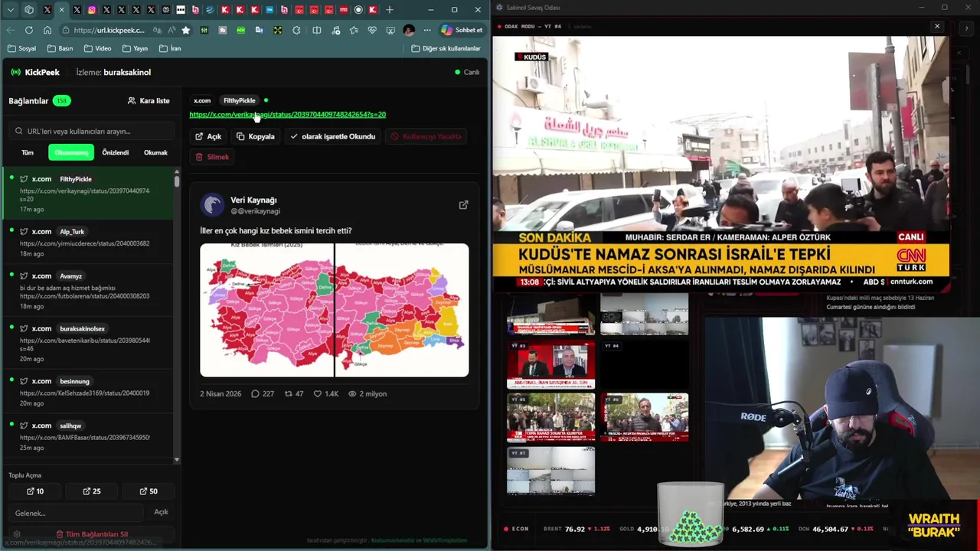
Task: Open browser settings and more menu
Action: click(426, 30)
